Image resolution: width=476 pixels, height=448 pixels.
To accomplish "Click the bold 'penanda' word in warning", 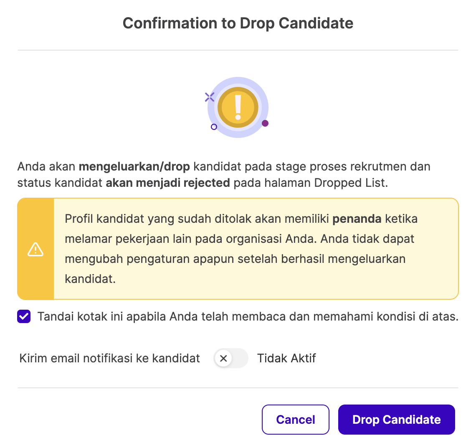I will point(357,219).
